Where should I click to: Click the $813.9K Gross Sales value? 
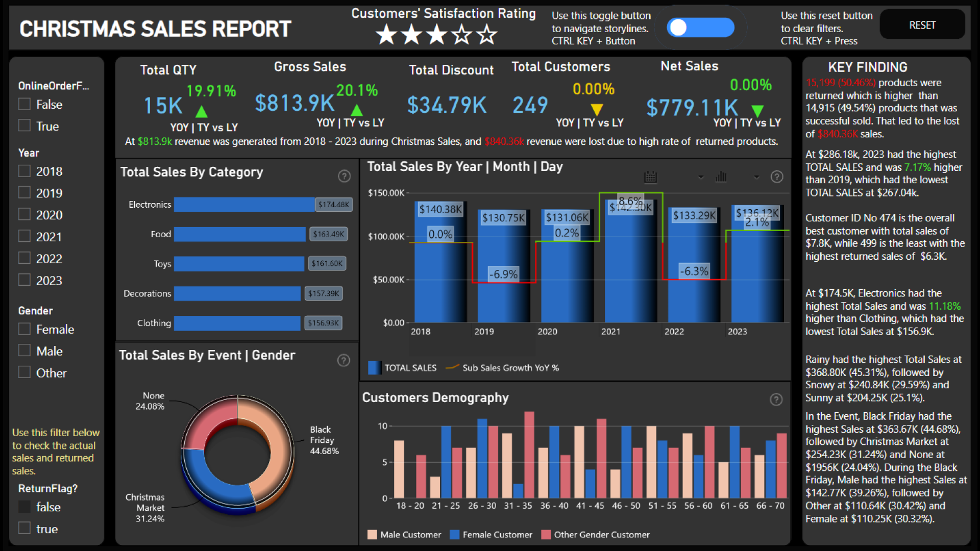[x=295, y=104]
